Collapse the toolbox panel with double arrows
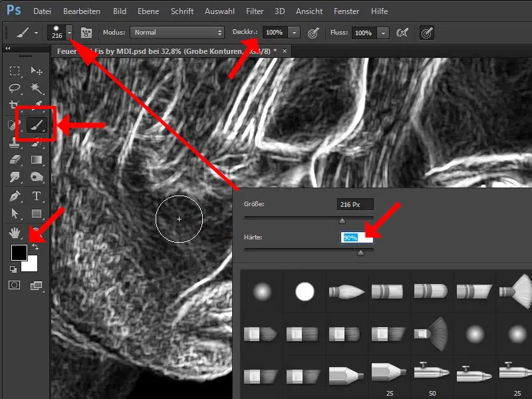The image size is (532, 399). click(x=8, y=49)
